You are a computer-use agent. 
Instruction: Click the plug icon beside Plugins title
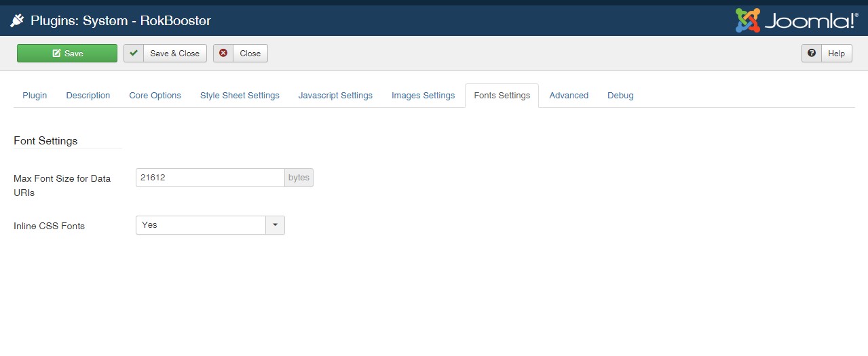[17, 20]
